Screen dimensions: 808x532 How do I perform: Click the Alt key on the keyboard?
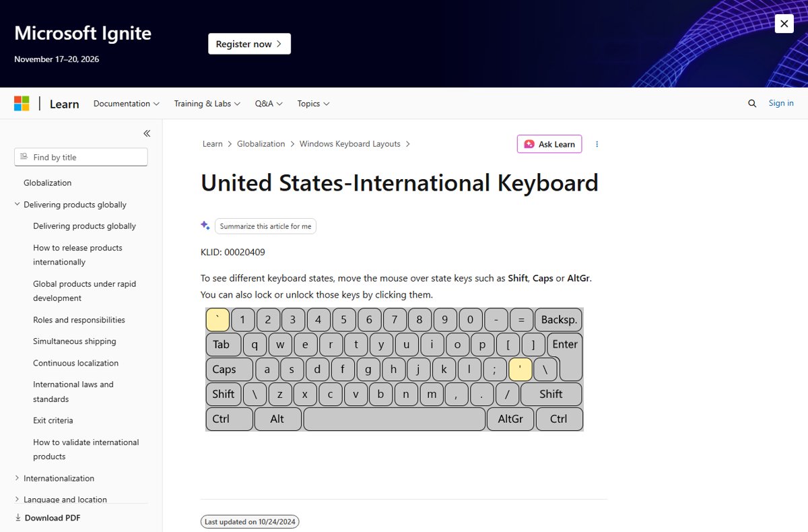click(x=277, y=419)
